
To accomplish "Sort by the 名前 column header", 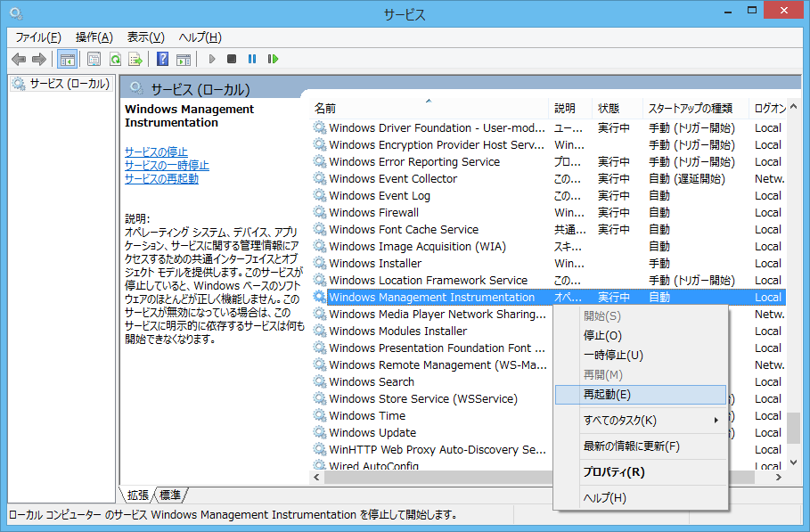I will pyautogui.click(x=429, y=109).
